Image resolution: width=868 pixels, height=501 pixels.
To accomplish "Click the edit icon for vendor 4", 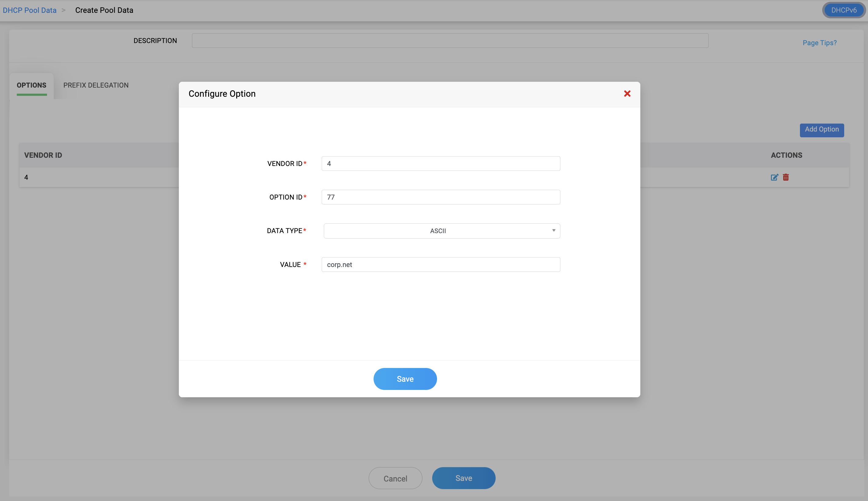I will (x=774, y=177).
